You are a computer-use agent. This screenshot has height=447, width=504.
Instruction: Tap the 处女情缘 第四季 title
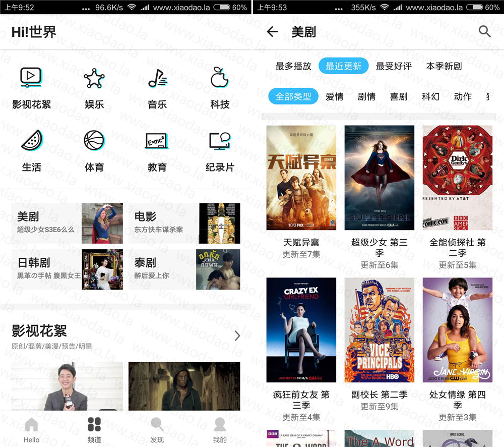tap(458, 400)
